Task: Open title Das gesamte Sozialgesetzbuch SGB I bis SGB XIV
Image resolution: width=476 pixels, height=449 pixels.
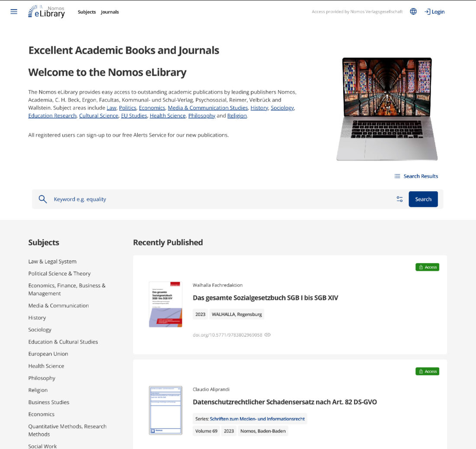Action: (265, 298)
